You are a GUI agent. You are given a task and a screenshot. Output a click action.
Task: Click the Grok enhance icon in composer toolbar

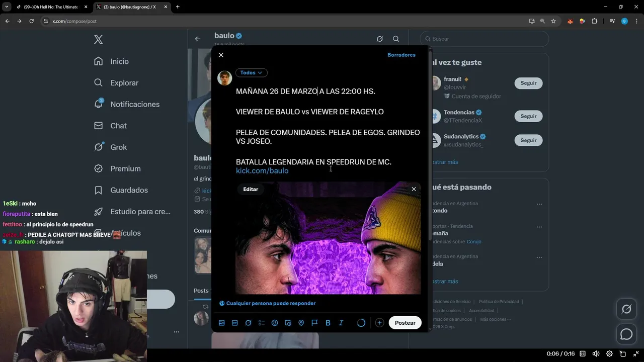[248, 323]
